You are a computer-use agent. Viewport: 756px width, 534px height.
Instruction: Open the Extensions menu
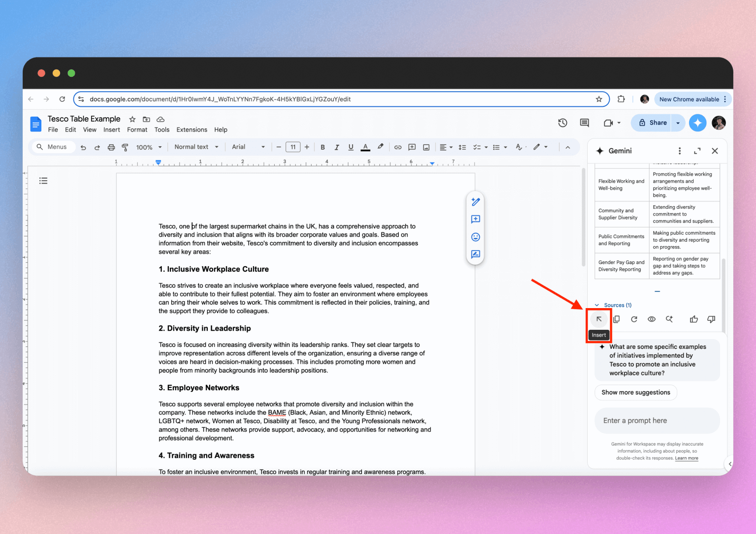(191, 129)
